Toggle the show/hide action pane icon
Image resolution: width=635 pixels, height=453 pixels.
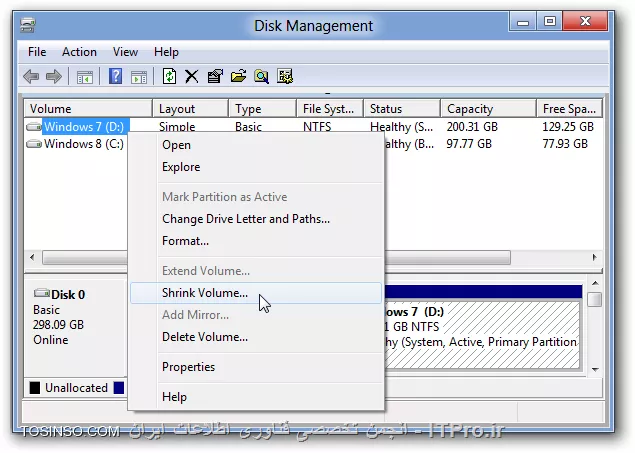click(139, 77)
